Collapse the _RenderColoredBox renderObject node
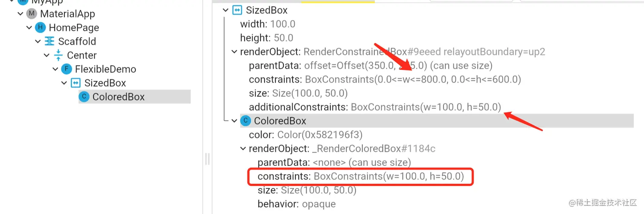Screen dimensions: 644x214 click(x=243, y=149)
